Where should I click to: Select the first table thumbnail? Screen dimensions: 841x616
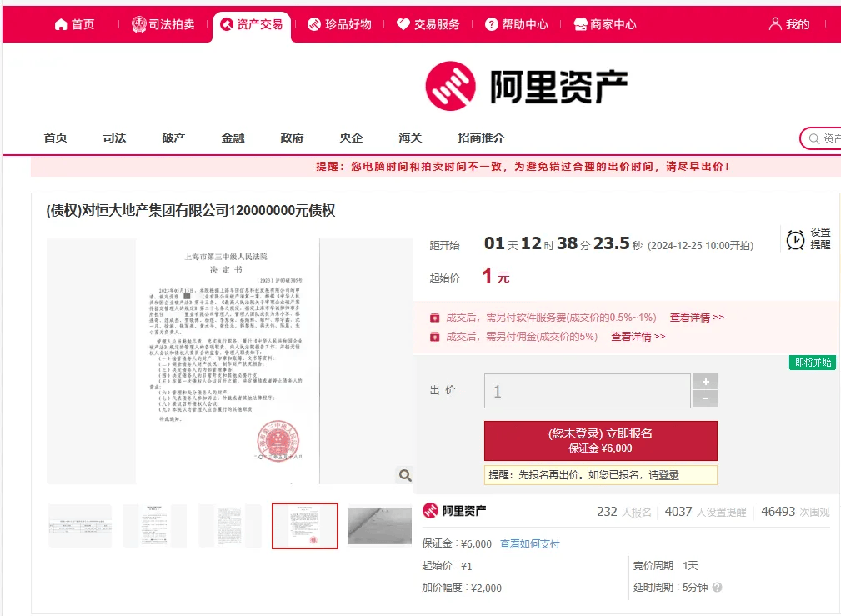tap(80, 526)
